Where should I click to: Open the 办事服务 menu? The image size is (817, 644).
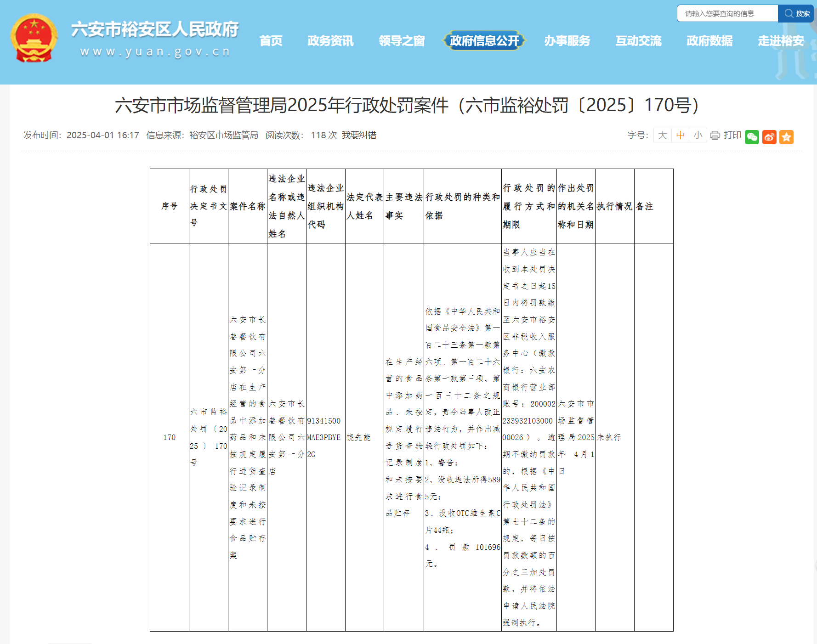click(x=567, y=41)
